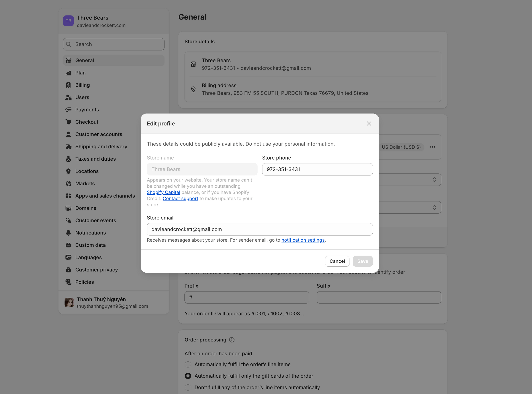Open the three-dot menu beside US Dollar

point(432,147)
